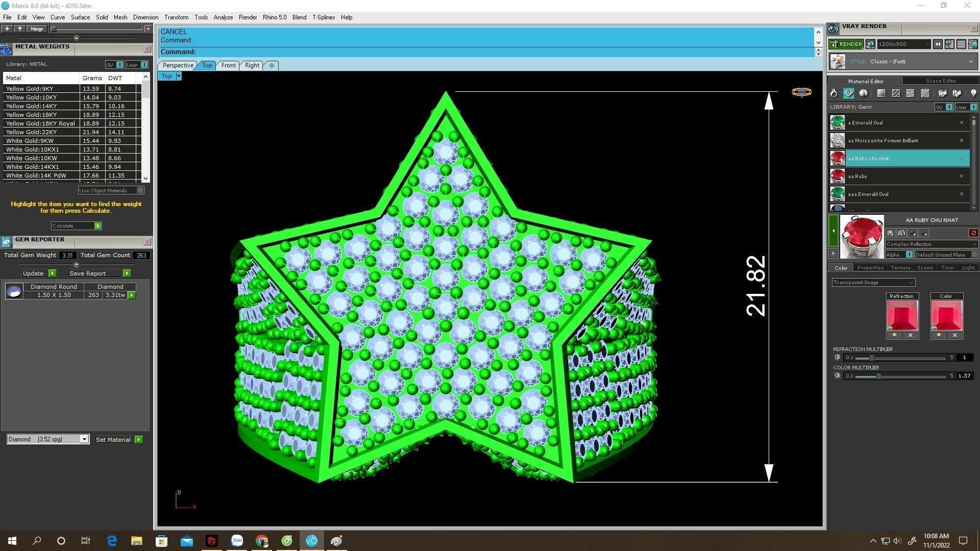Toggle the Alpha switch

click(909, 255)
